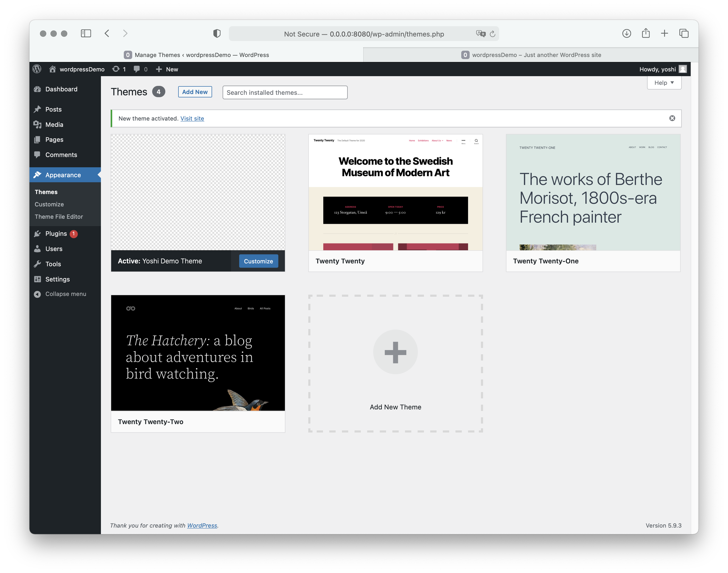Open the Media library menu
Screen dimensions: 728x573
click(65, 124)
